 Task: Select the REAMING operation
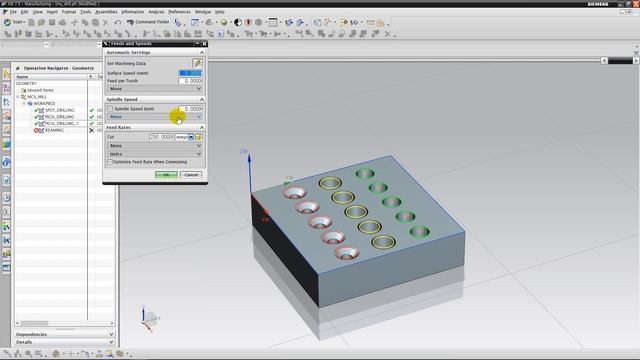click(54, 130)
